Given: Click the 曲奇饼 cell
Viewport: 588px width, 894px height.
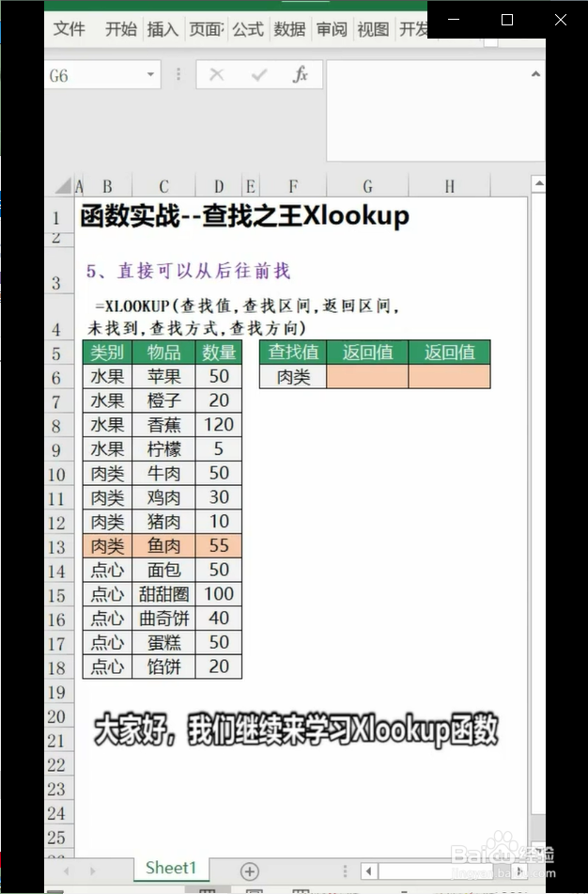Looking at the screenshot, I should [x=163, y=619].
